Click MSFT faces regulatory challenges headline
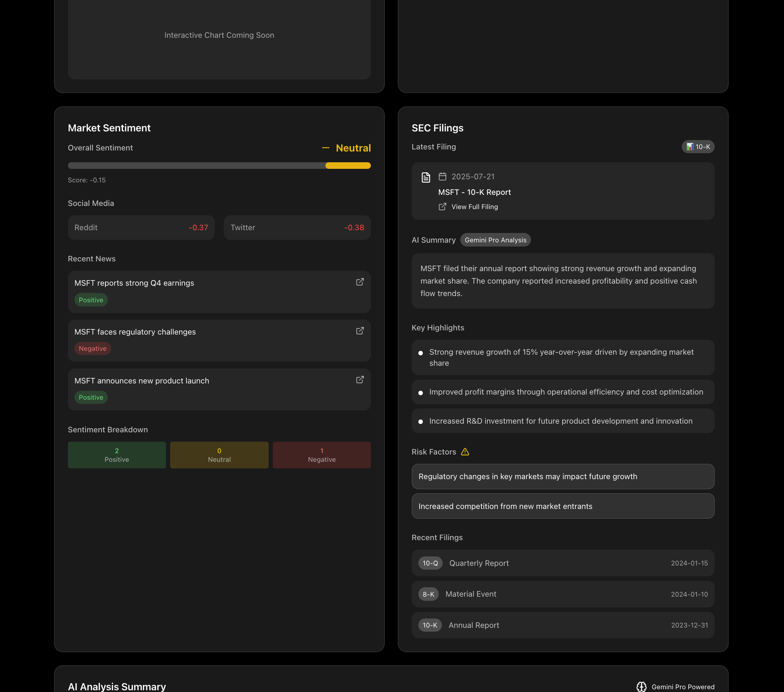The width and height of the screenshot is (784, 692). (x=134, y=332)
